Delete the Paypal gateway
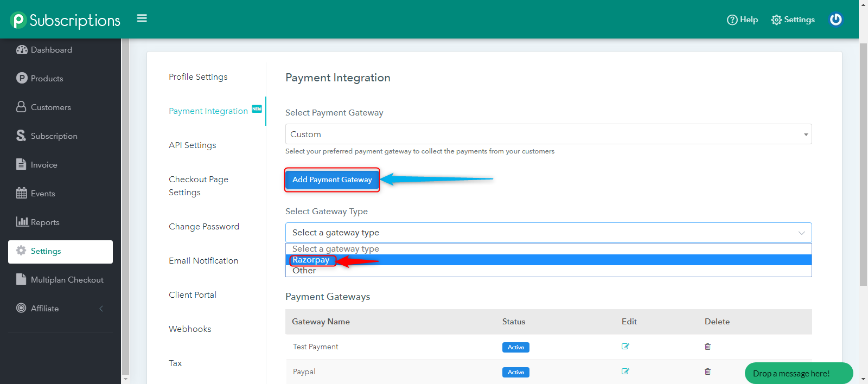868x384 pixels. coord(707,372)
